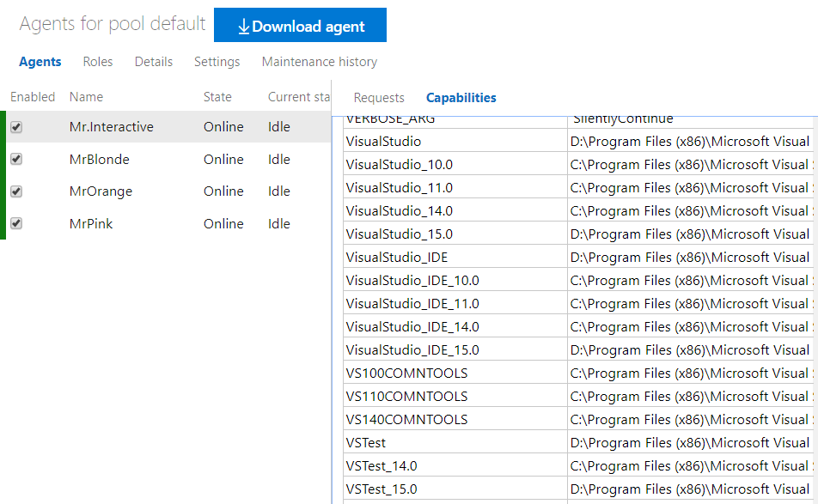
Task: Click the VisualStudio_IDE_15.0 capability name
Action: [412, 350]
